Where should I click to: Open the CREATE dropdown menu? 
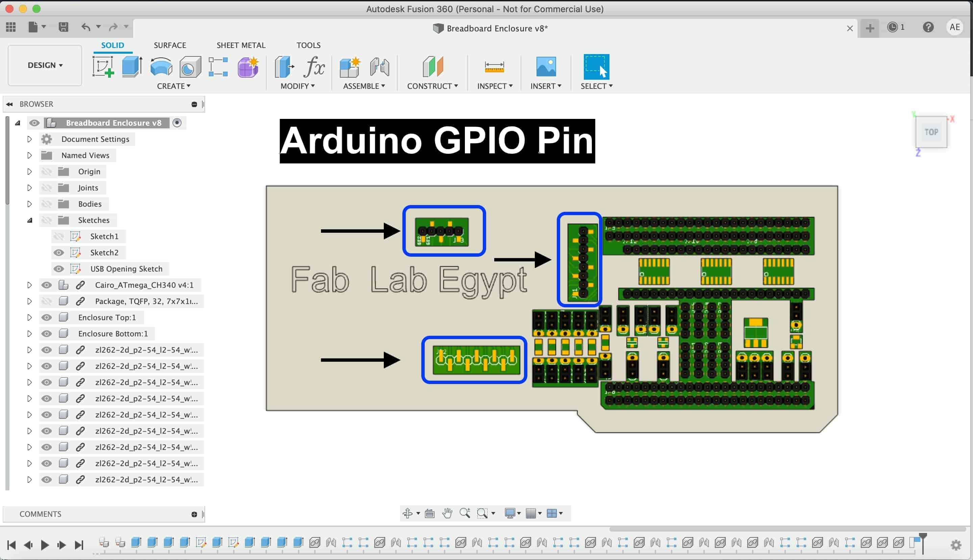174,86
